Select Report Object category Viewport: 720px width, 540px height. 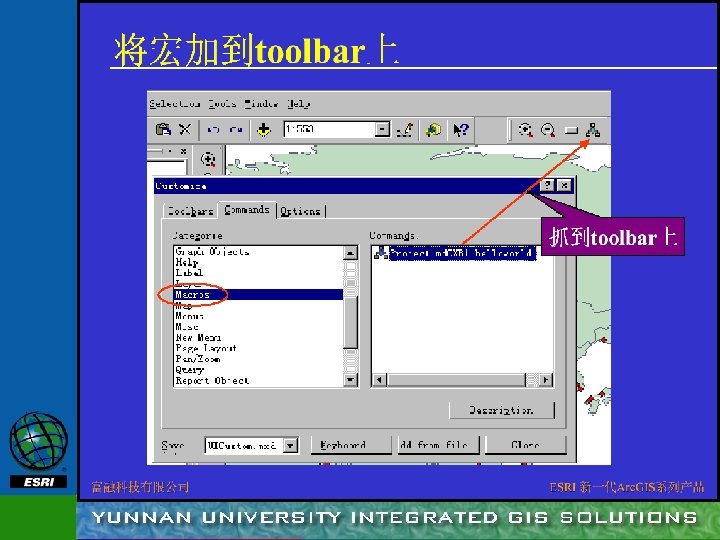pos(259,380)
